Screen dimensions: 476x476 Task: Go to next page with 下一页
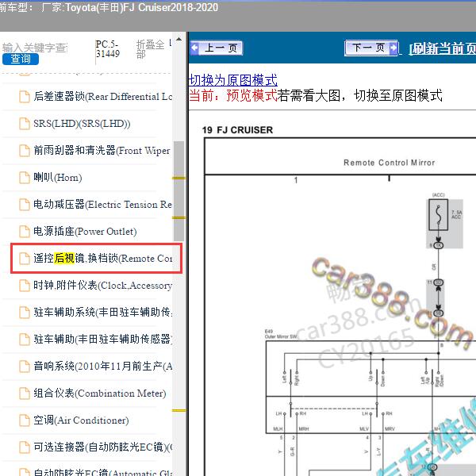[371, 48]
